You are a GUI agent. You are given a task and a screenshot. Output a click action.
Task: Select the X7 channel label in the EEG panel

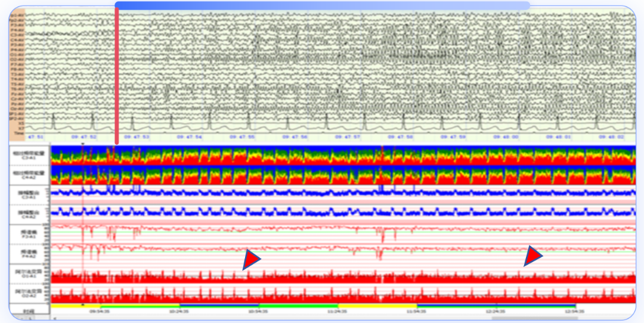(21, 128)
